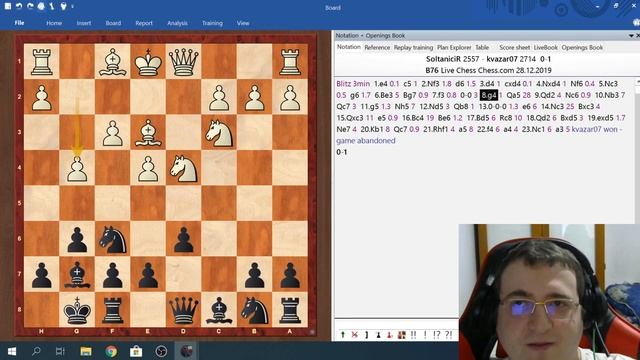
Task: Click the white queen on d1
Action: pos(183,62)
